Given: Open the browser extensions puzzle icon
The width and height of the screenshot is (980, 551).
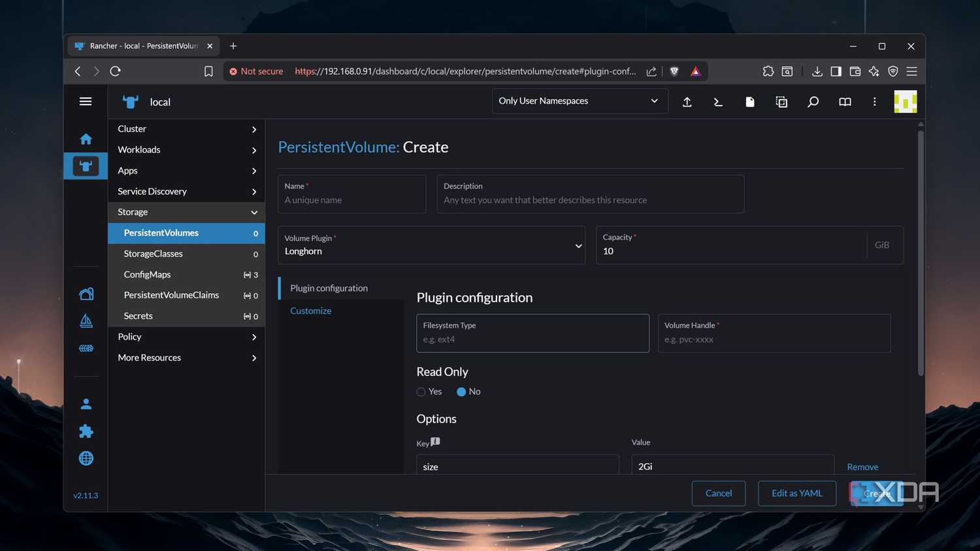Looking at the screenshot, I should point(768,71).
